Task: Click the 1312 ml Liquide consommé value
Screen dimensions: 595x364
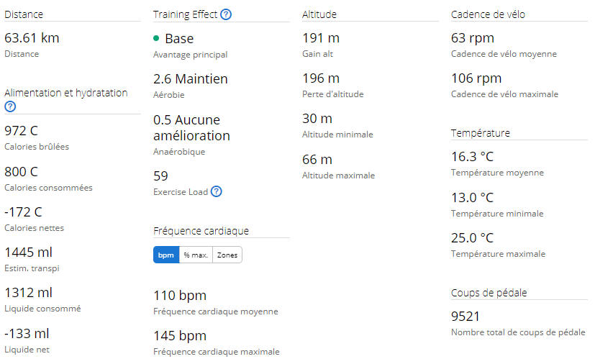Action: click(x=29, y=293)
